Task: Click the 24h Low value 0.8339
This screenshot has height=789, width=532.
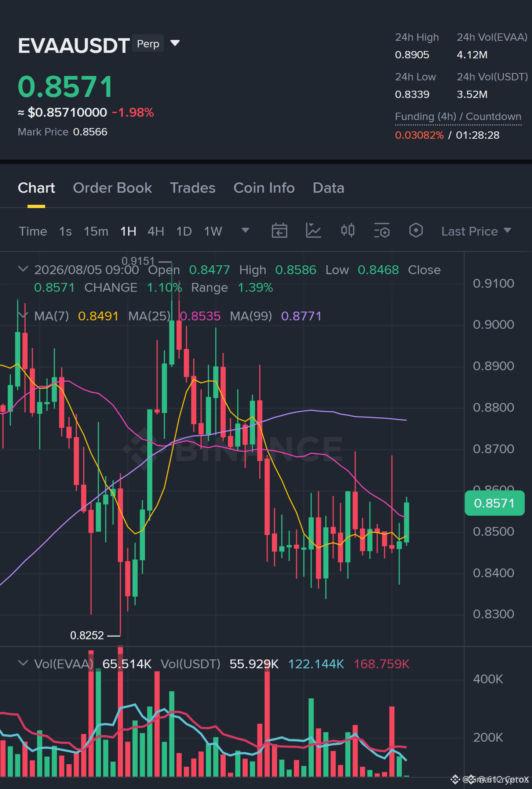Action: [412, 95]
